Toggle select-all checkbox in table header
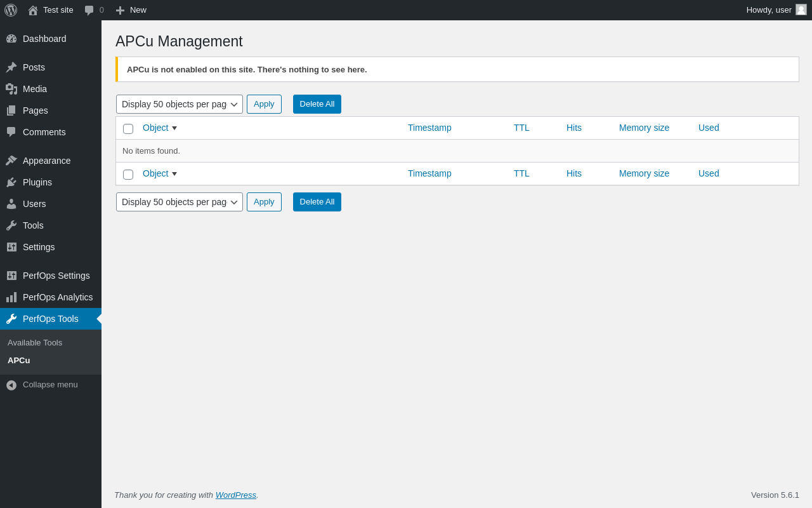812x508 pixels. coord(128,129)
